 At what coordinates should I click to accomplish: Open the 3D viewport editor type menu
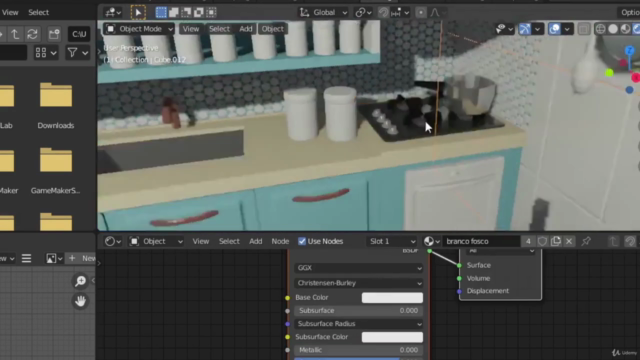(x=113, y=13)
